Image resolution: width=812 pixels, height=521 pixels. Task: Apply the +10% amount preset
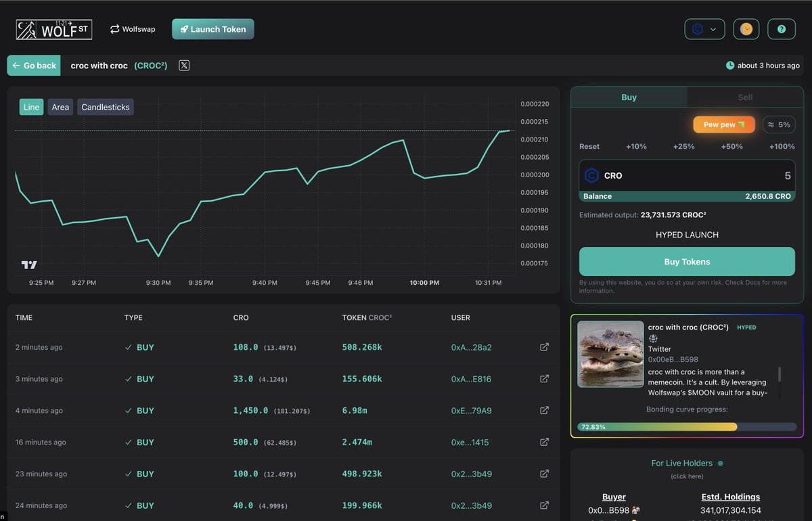point(636,146)
